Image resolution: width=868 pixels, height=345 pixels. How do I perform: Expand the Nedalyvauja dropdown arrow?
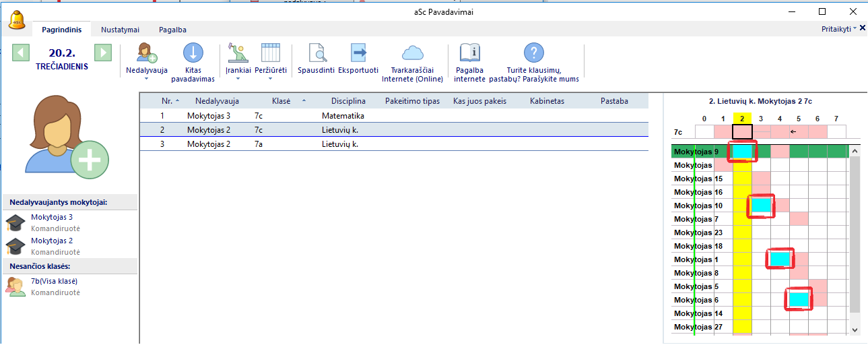tap(146, 79)
